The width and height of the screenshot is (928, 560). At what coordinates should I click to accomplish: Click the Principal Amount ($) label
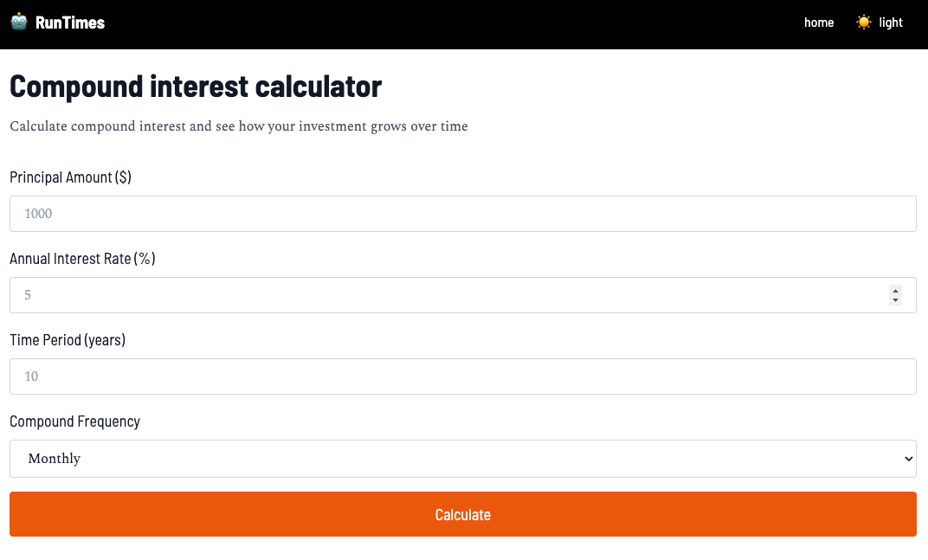[70, 177]
